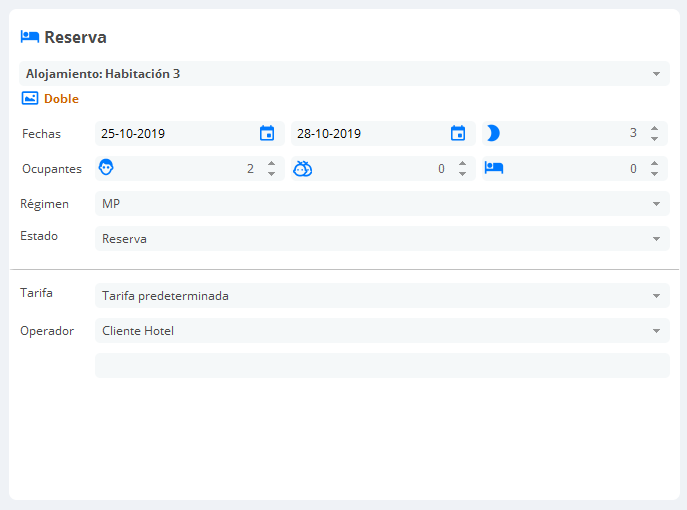
Task: Increase the extra beds count
Action: pyautogui.click(x=654, y=163)
